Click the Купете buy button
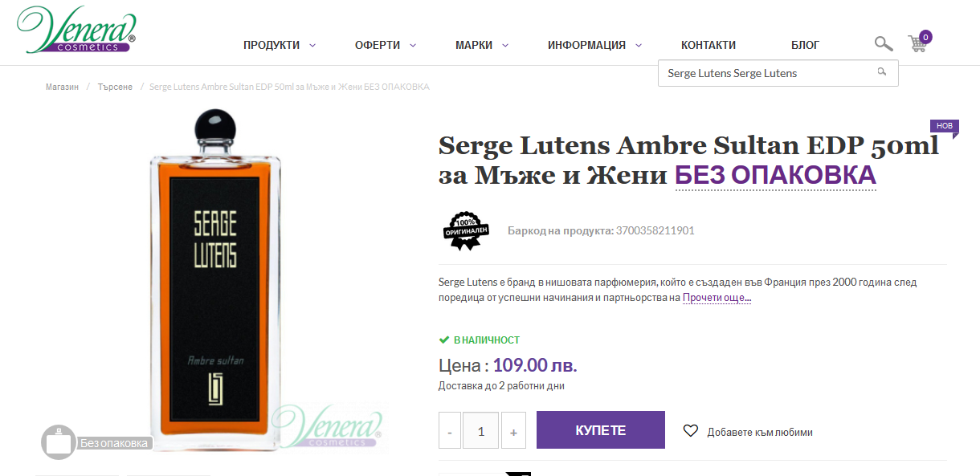Viewport: 980px width, 476px height. (x=601, y=430)
